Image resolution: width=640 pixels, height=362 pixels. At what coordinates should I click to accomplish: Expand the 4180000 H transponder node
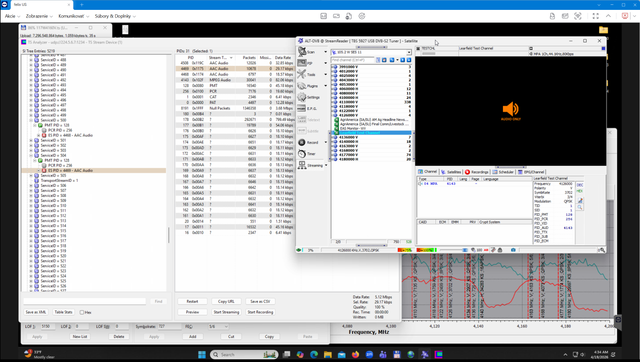pyautogui.click(x=332, y=159)
